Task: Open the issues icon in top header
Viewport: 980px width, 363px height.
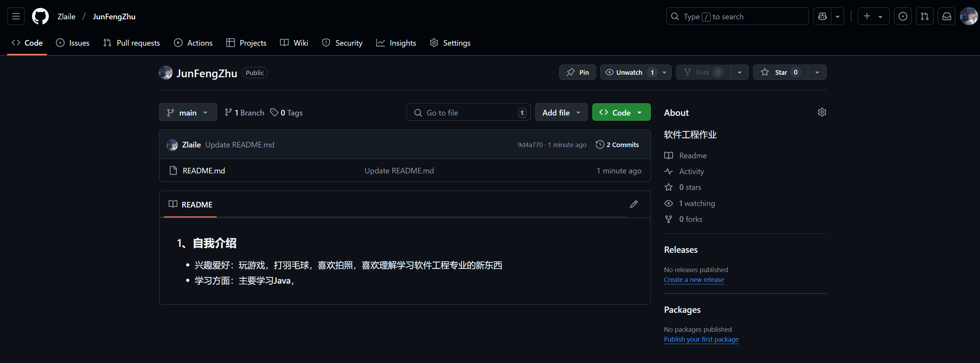Action: click(x=902, y=16)
